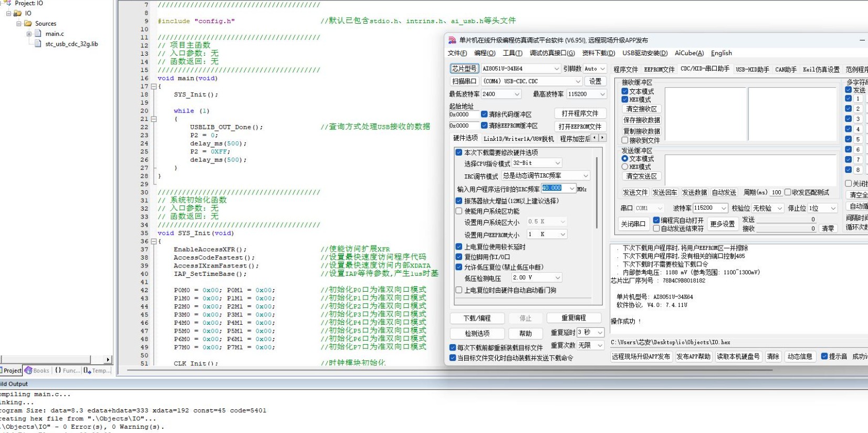Image resolution: width=868 pixels, height=433 pixels.
Task: Click the 清空接收区 button
Action: (642, 109)
